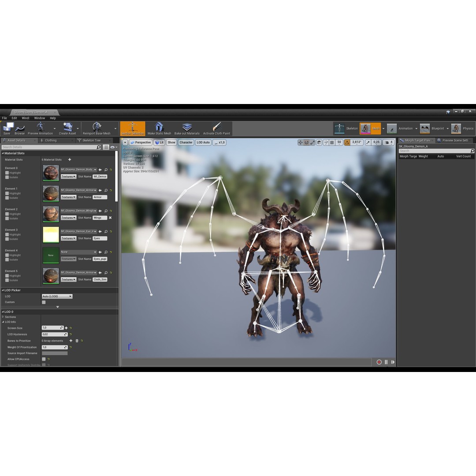Click the Lit view mode button
The width and height of the screenshot is (476, 476).
coord(159,142)
